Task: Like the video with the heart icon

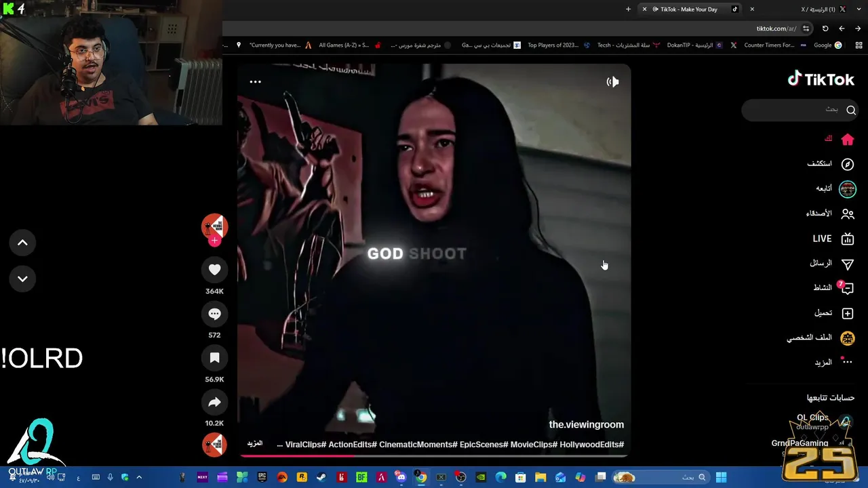Action: [x=214, y=270]
